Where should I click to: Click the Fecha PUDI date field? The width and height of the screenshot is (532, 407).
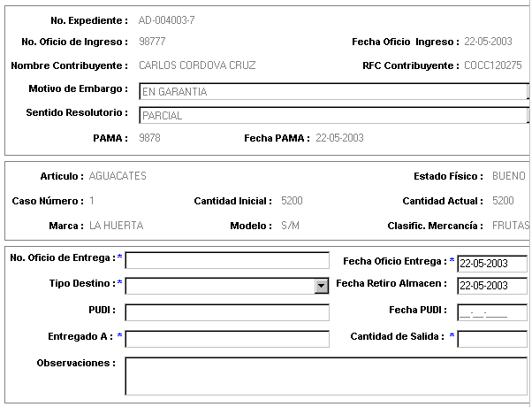492,312
